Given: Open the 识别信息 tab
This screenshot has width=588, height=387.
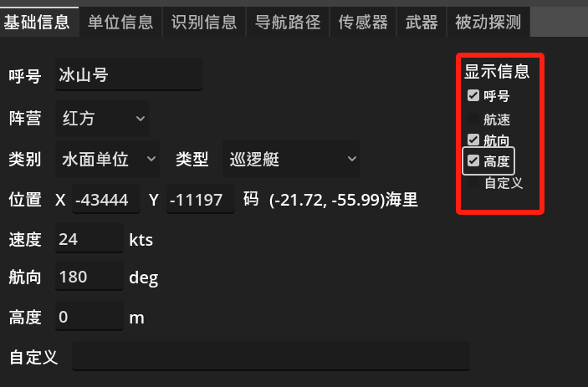Looking at the screenshot, I should tap(204, 22).
